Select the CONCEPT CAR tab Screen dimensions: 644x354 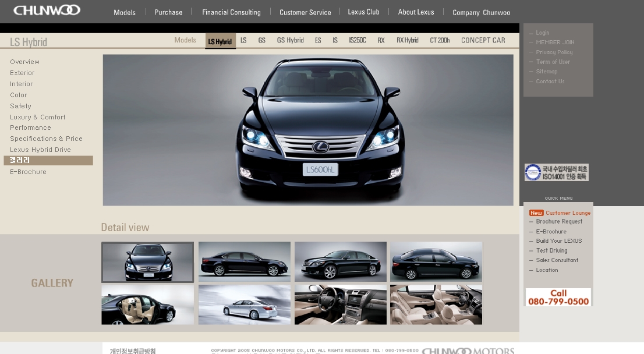pos(483,40)
